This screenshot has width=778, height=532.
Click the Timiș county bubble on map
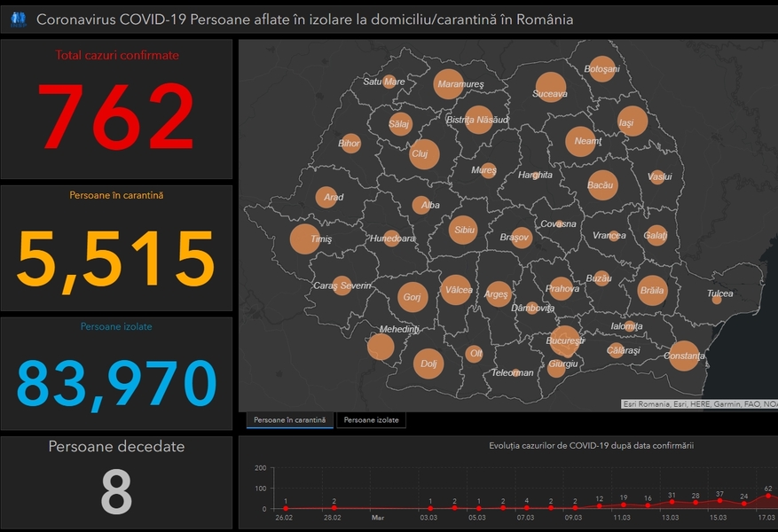point(305,239)
